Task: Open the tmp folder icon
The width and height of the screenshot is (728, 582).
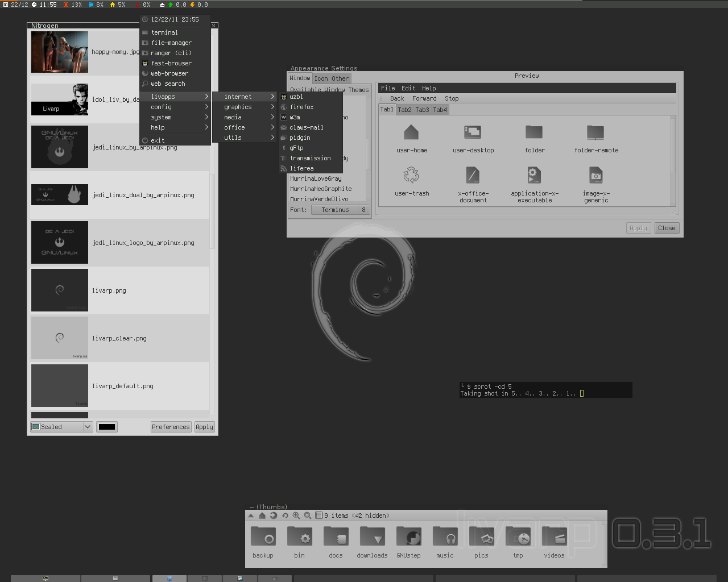Action: pyautogui.click(x=518, y=537)
